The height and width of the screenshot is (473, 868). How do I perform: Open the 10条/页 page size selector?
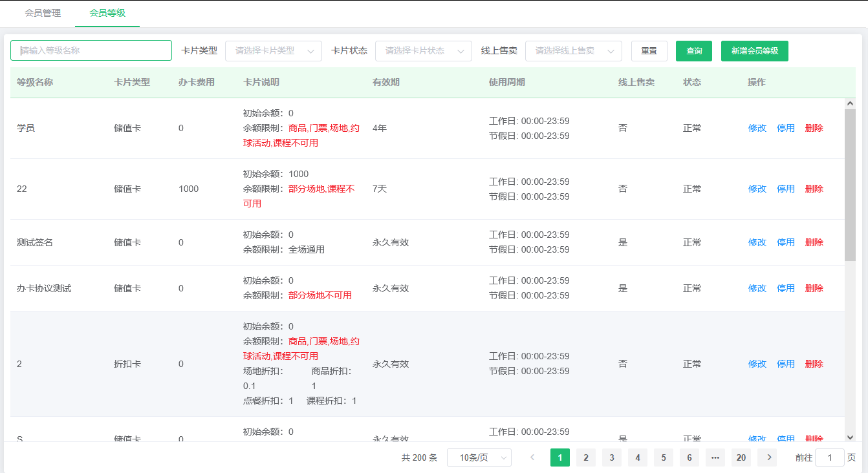pos(479,457)
